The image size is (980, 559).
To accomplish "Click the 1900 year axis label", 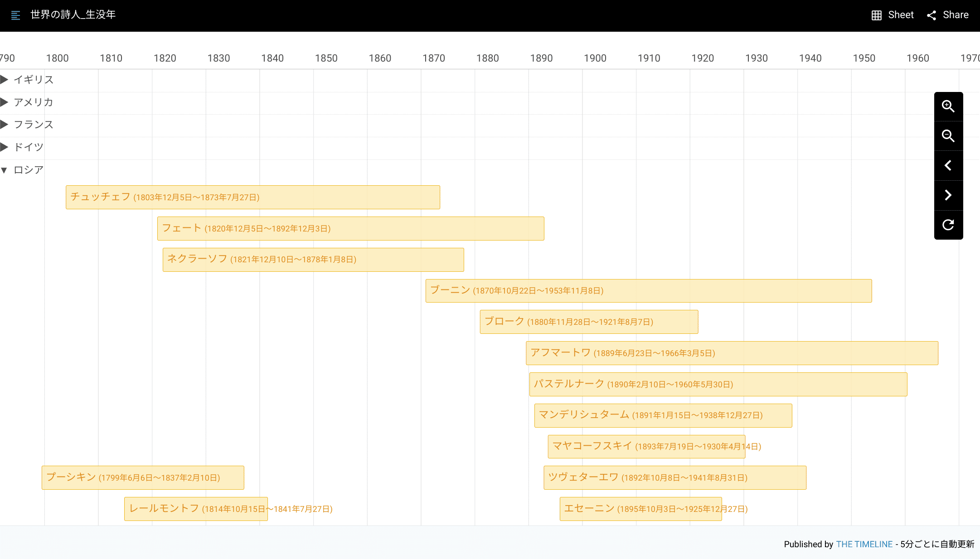I will pyautogui.click(x=595, y=58).
